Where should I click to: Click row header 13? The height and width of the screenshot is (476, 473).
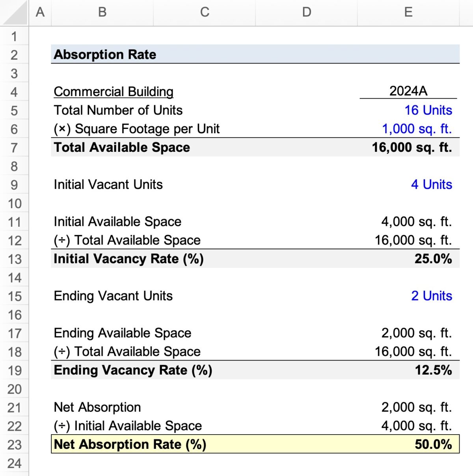tap(15, 259)
